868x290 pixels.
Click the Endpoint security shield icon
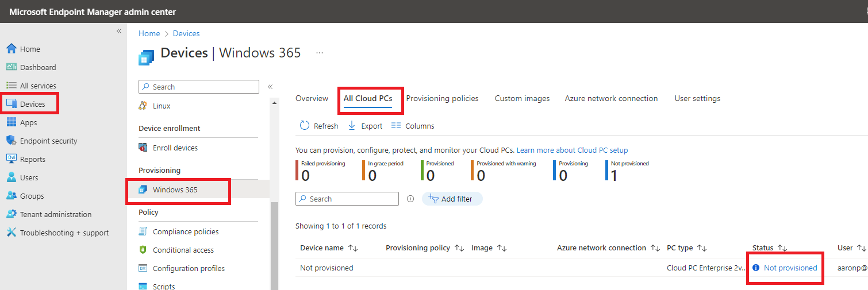(x=11, y=141)
